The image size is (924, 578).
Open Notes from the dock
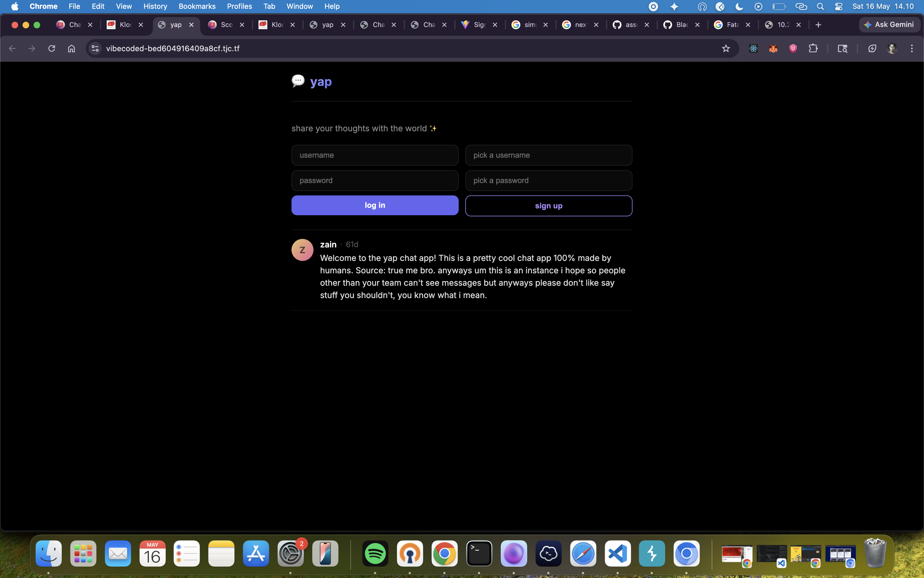(221, 554)
